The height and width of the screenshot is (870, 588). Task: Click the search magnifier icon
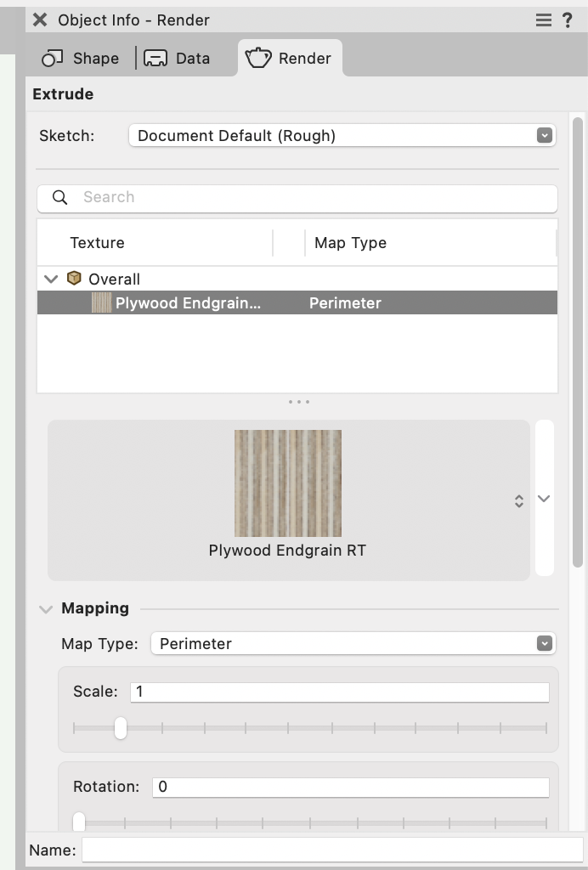coord(60,197)
